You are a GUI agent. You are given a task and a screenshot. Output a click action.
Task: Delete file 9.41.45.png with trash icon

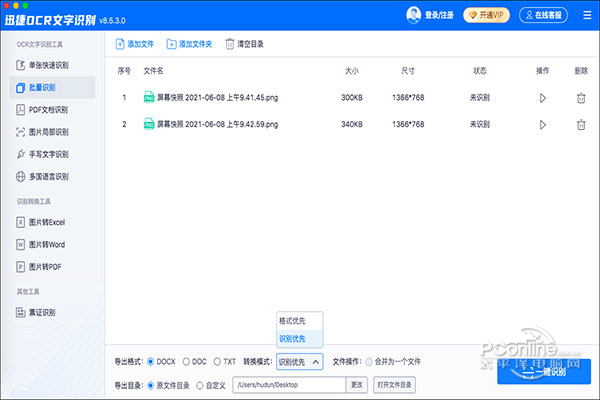tap(581, 98)
